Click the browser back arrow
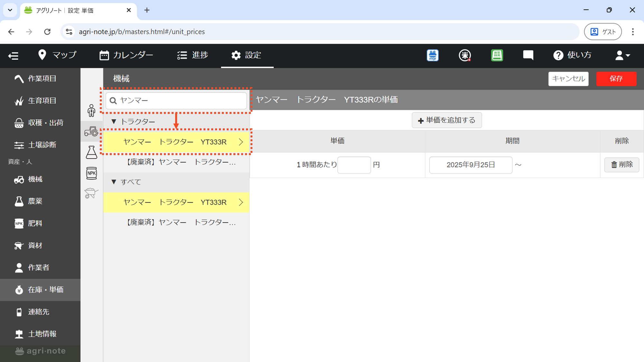Image resolution: width=644 pixels, height=362 pixels. coord(11,32)
